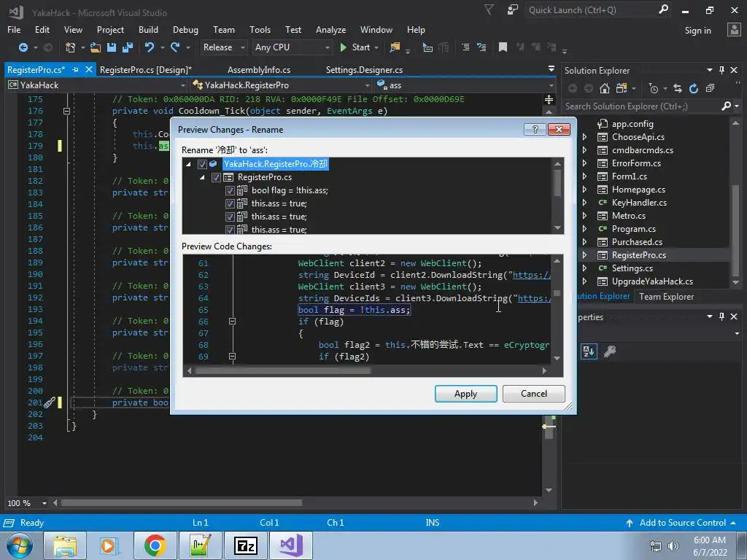Click Apply in Preview Changes dialog
This screenshot has width=747, height=560.
465,394
